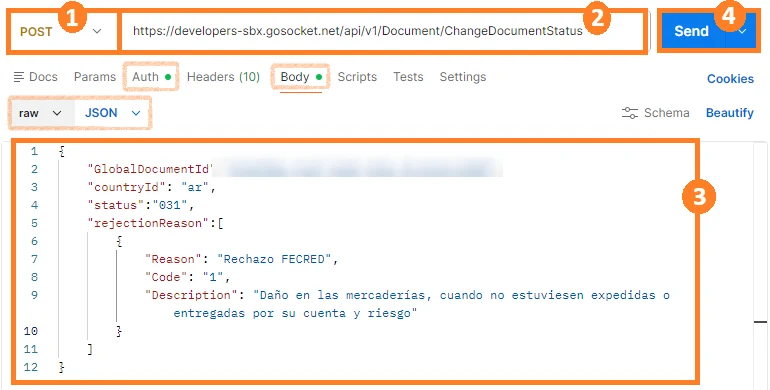Click the "031" status value
Viewport: 770px width, 390px height.
(x=170, y=205)
